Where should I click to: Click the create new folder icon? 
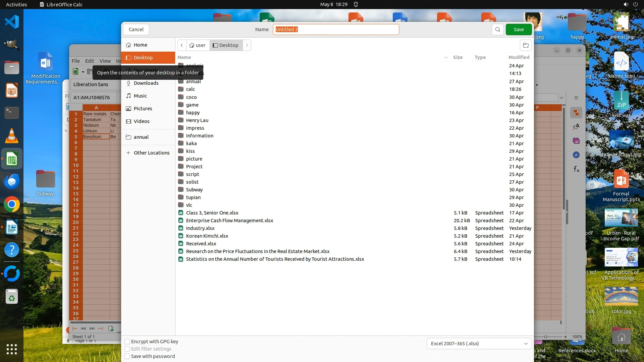(x=526, y=45)
